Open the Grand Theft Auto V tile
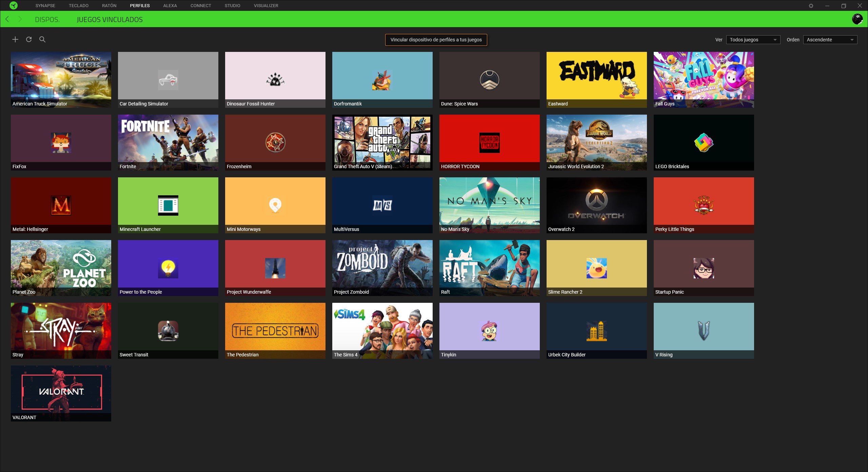868x472 pixels. point(382,142)
